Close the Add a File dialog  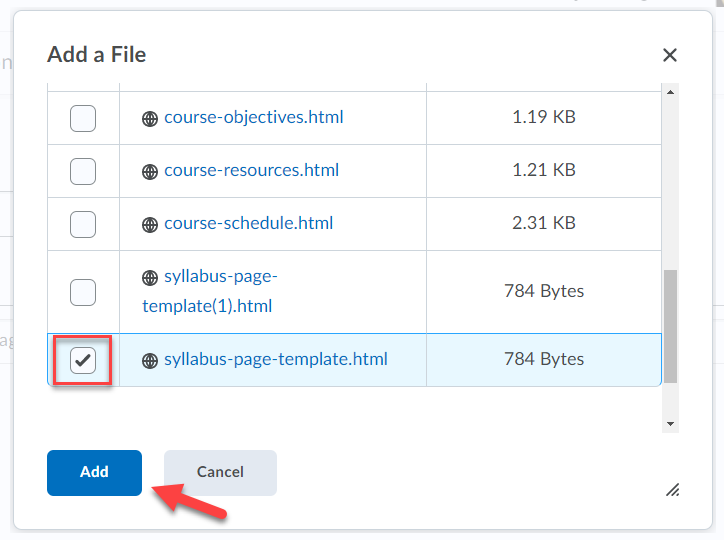click(x=670, y=55)
